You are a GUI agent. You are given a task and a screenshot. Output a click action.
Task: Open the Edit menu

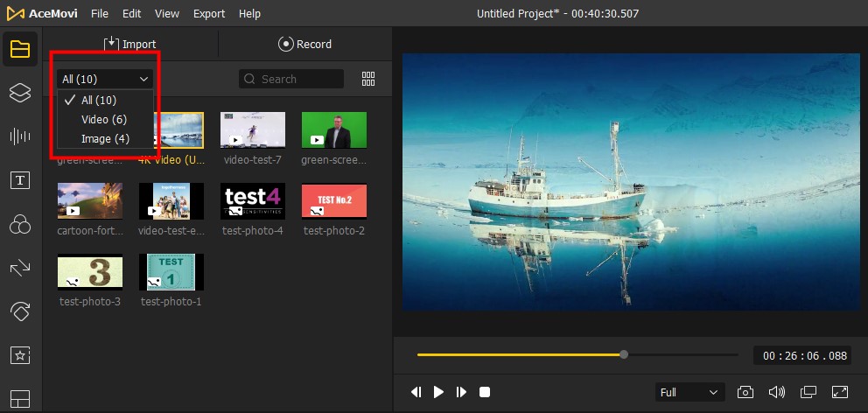132,14
